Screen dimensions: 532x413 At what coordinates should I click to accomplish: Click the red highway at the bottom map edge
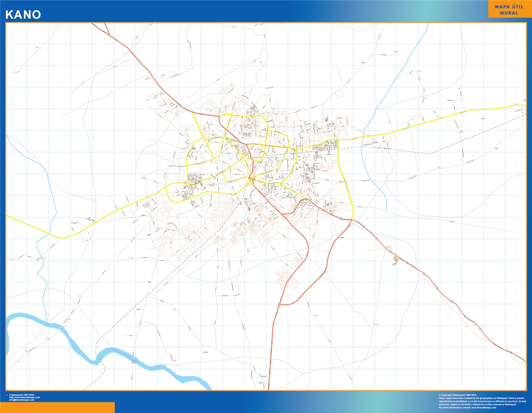click(269, 383)
